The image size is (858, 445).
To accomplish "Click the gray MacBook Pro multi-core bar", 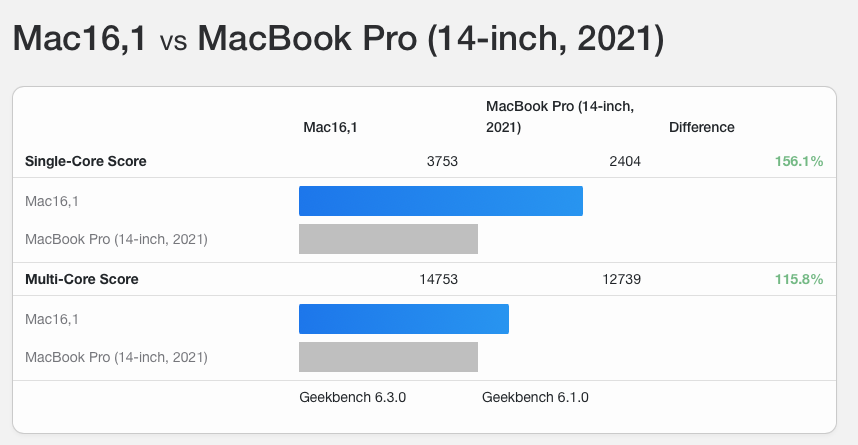I will [x=389, y=357].
